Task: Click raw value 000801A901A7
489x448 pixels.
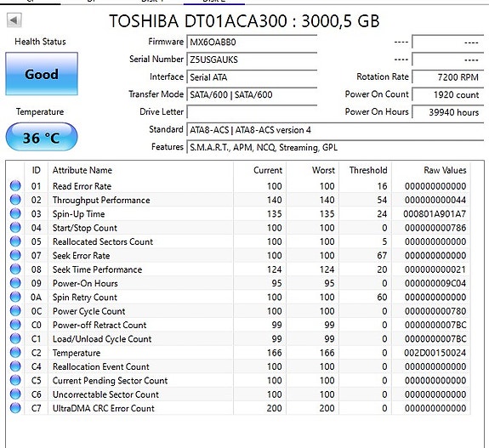Action: pyautogui.click(x=435, y=214)
